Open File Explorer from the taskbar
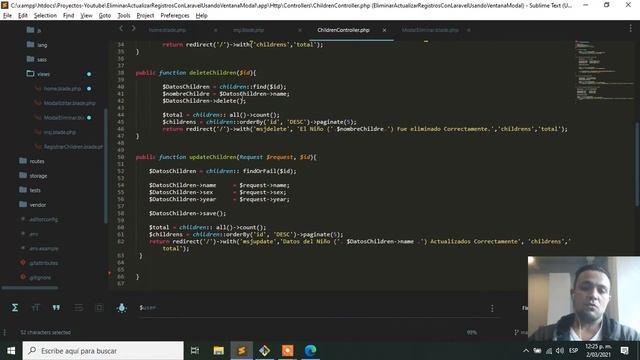This screenshot has width=640, height=360. coord(218,351)
